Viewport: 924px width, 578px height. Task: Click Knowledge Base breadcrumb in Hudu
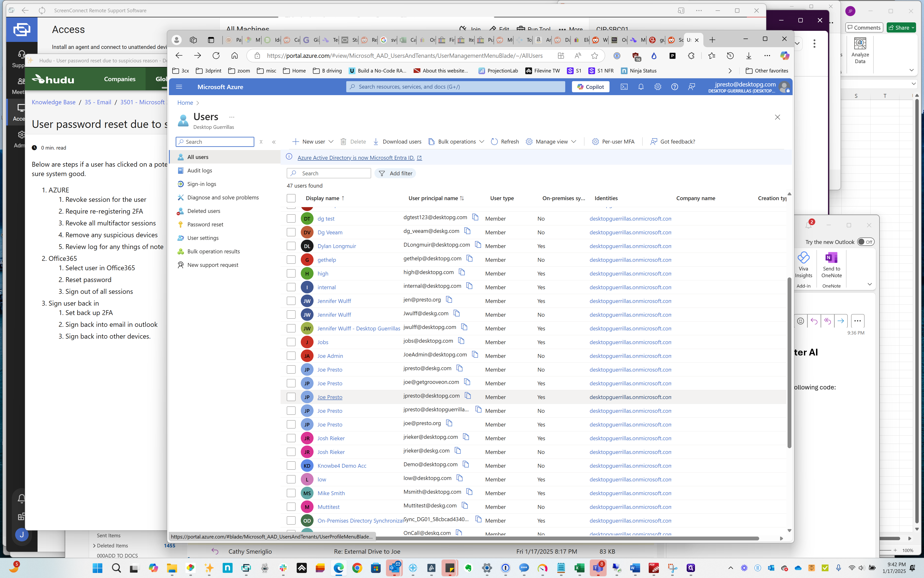53,102
